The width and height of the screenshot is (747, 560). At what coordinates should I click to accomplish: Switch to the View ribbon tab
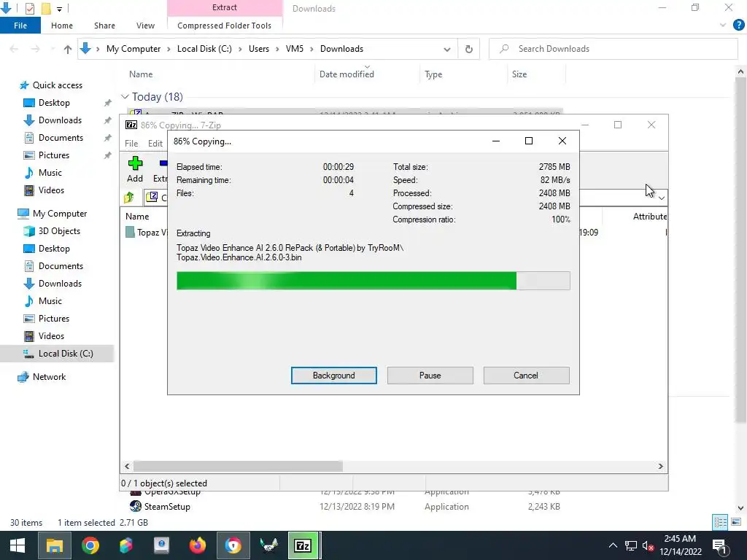click(145, 26)
